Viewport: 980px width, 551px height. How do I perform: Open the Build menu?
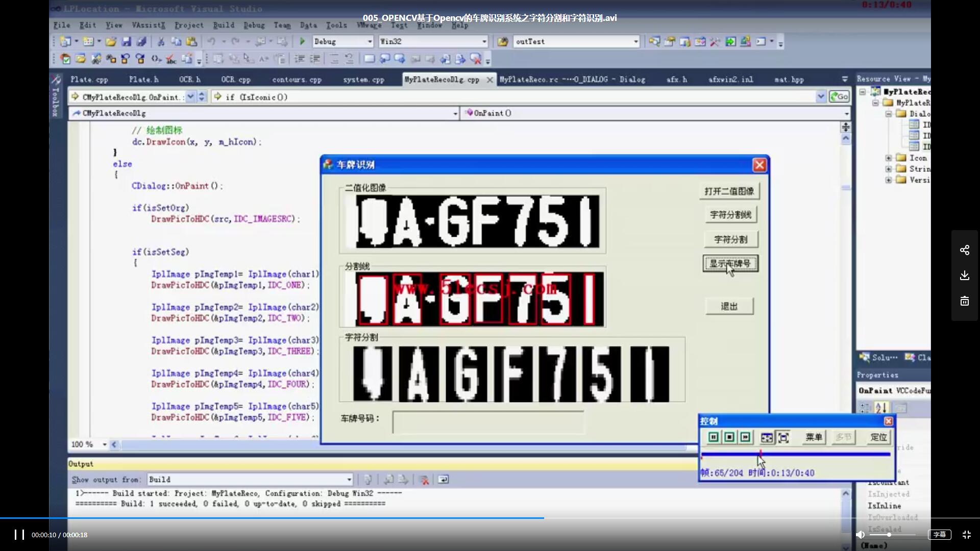point(224,25)
